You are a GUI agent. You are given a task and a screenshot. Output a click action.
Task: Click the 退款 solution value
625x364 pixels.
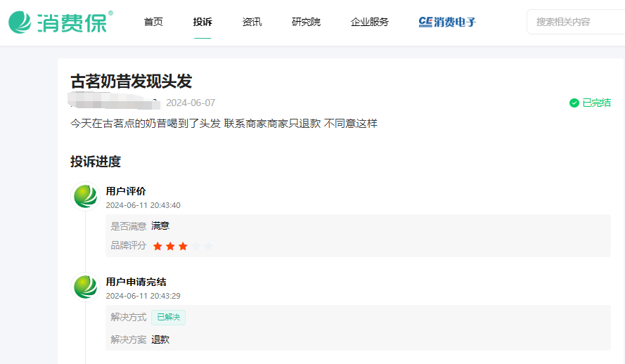[160, 339]
